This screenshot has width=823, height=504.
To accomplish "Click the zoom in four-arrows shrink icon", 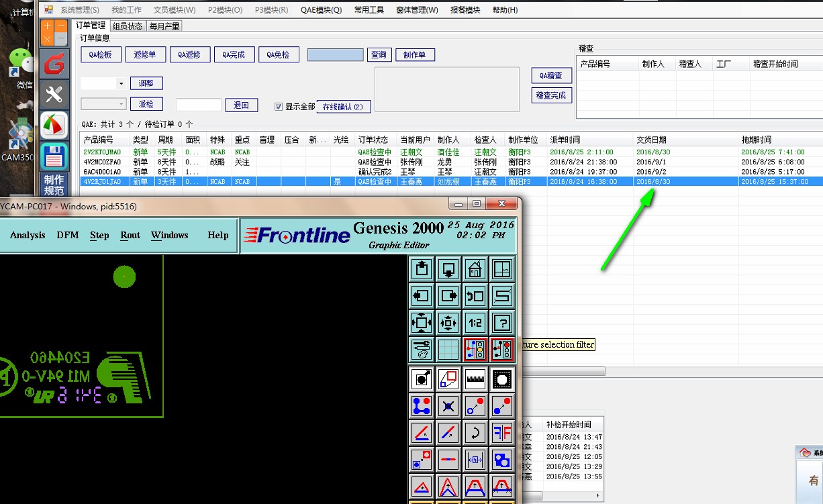I will [x=448, y=322].
